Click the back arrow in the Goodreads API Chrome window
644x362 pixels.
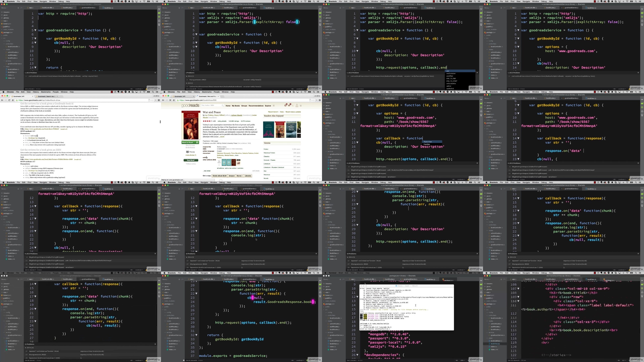click(2, 100)
